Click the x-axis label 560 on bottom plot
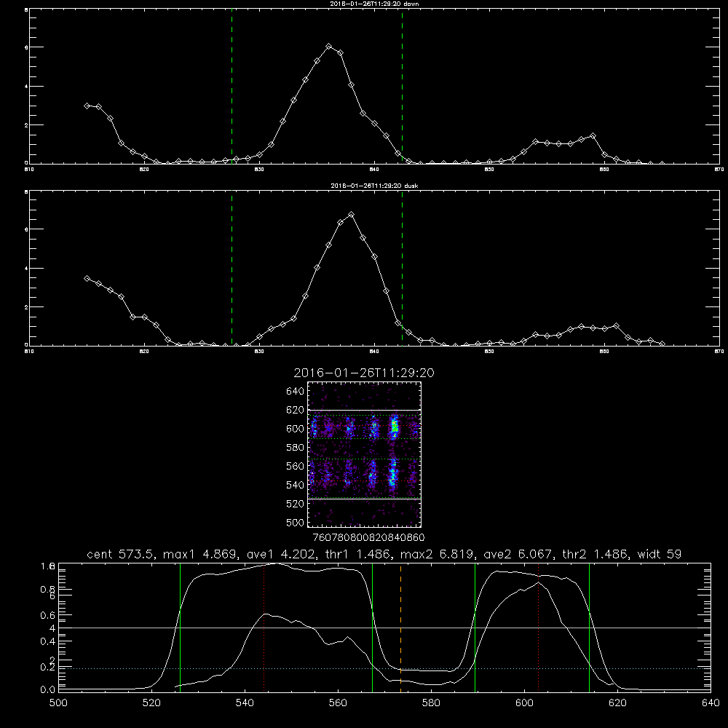The image size is (728, 728). pos(338,703)
